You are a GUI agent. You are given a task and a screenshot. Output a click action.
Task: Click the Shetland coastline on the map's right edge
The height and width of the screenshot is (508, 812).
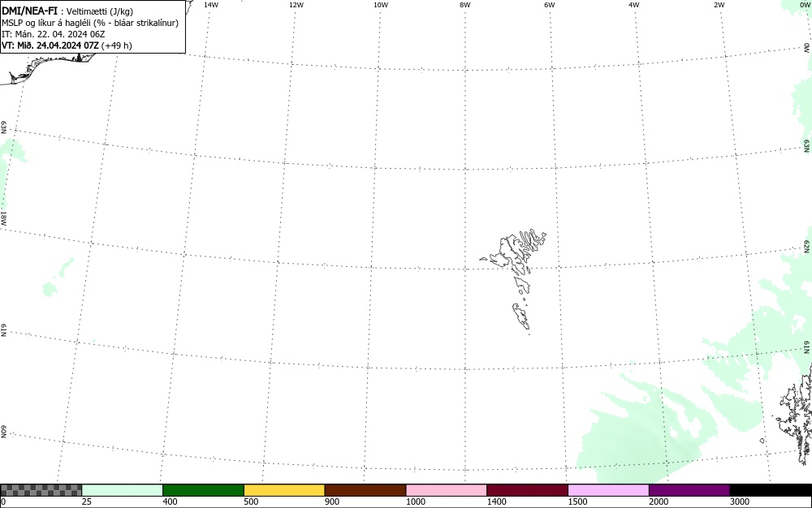click(x=795, y=414)
